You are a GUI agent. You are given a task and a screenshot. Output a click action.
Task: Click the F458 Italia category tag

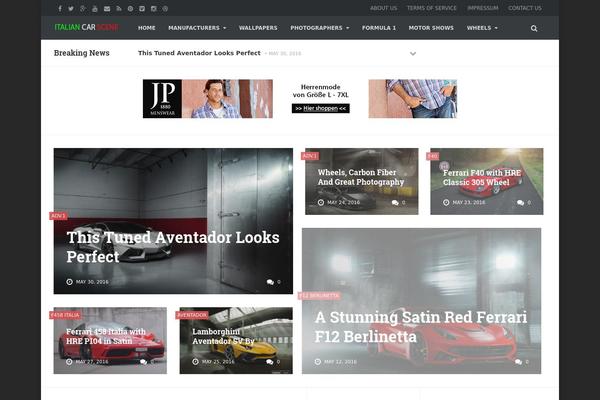pos(65,315)
